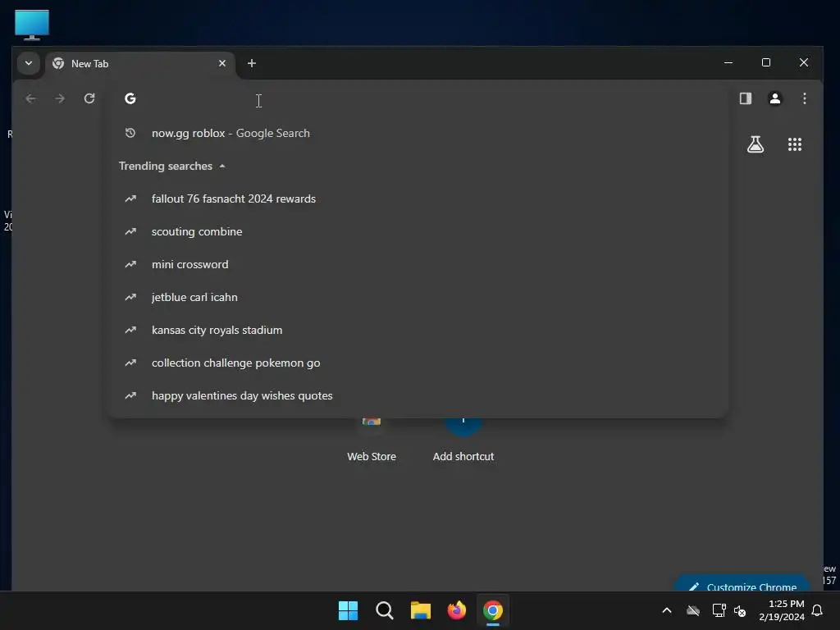This screenshot has height=630, width=840.
Task: Select happy valentines day wishes quotes
Action: point(418,395)
